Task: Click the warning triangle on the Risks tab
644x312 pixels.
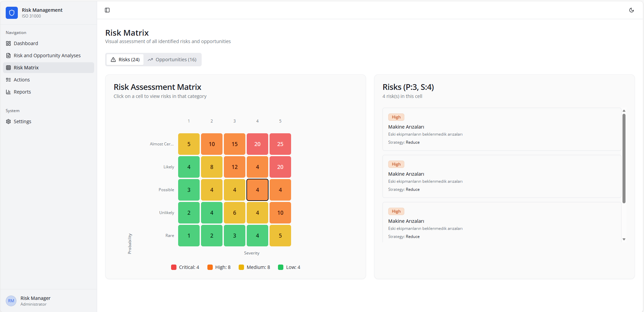Action: coord(113,59)
